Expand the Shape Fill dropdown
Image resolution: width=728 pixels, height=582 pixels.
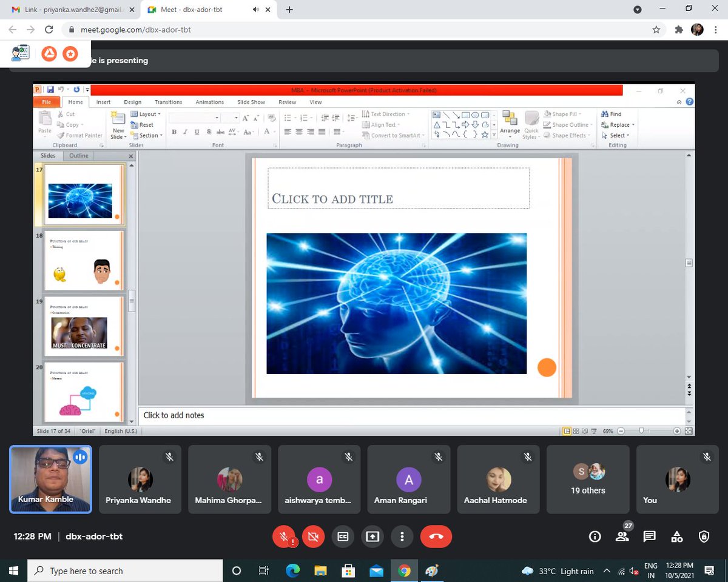(x=563, y=114)
